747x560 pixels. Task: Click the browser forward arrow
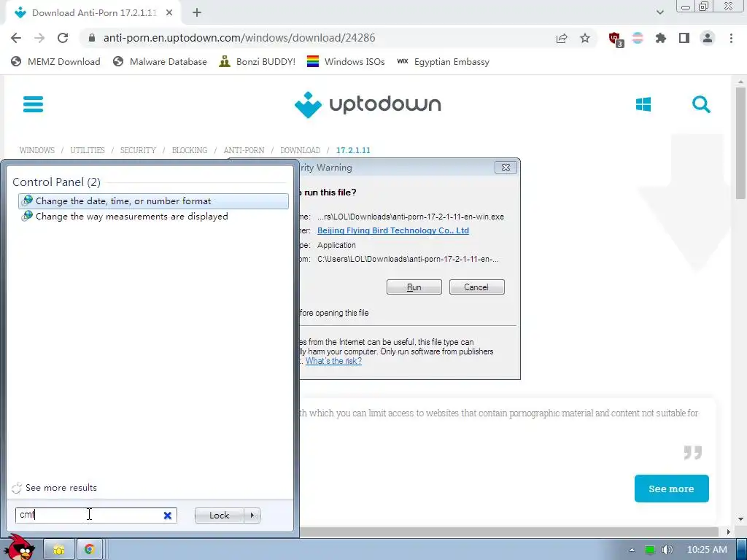click(x=39, y=38)
